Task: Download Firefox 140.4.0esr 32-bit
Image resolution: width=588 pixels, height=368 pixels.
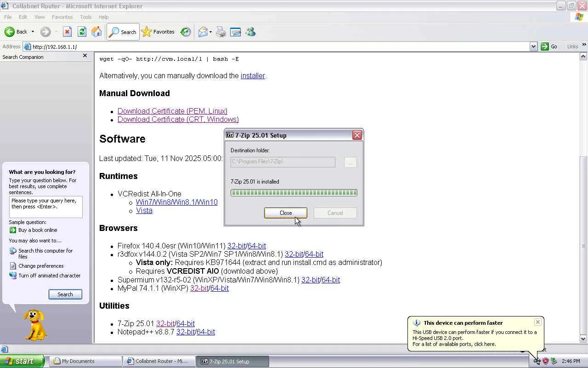Action: pyautogui.click(x=237, y=246)
